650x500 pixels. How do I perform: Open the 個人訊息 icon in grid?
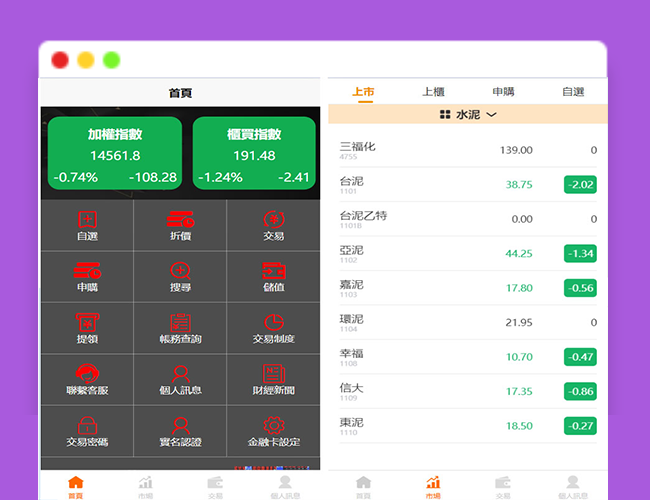180,374
